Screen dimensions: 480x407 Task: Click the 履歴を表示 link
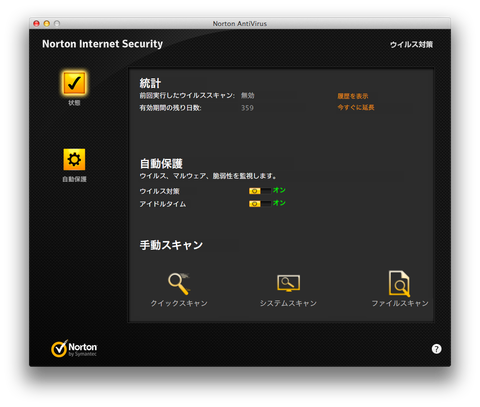pos(353,96)
